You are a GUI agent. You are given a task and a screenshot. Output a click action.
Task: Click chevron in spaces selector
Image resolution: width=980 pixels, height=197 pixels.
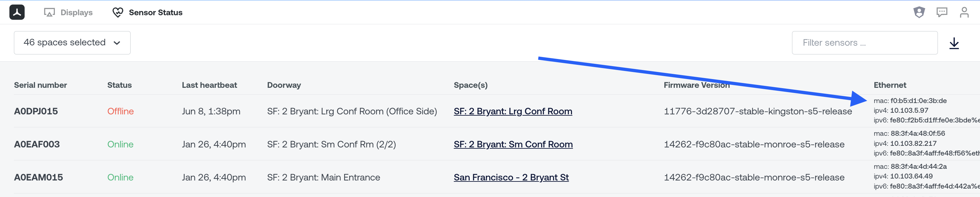117,43
